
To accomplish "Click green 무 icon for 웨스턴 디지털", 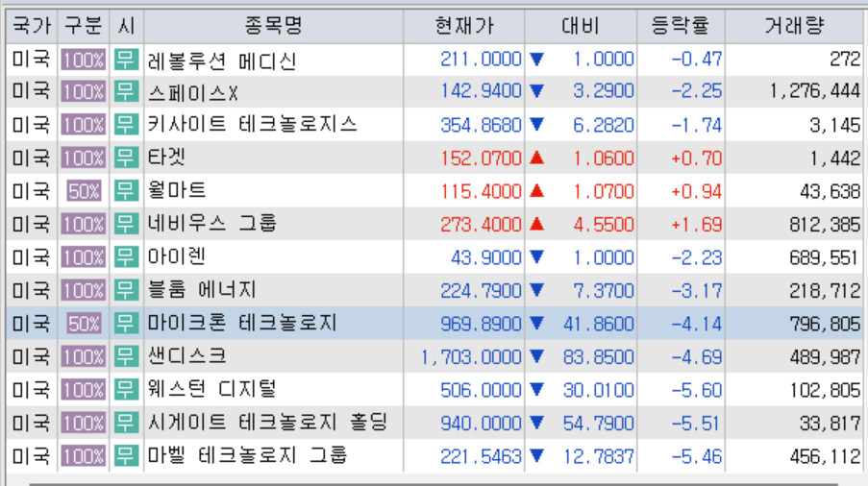I will pyautogui.click(x=126, y=390).
